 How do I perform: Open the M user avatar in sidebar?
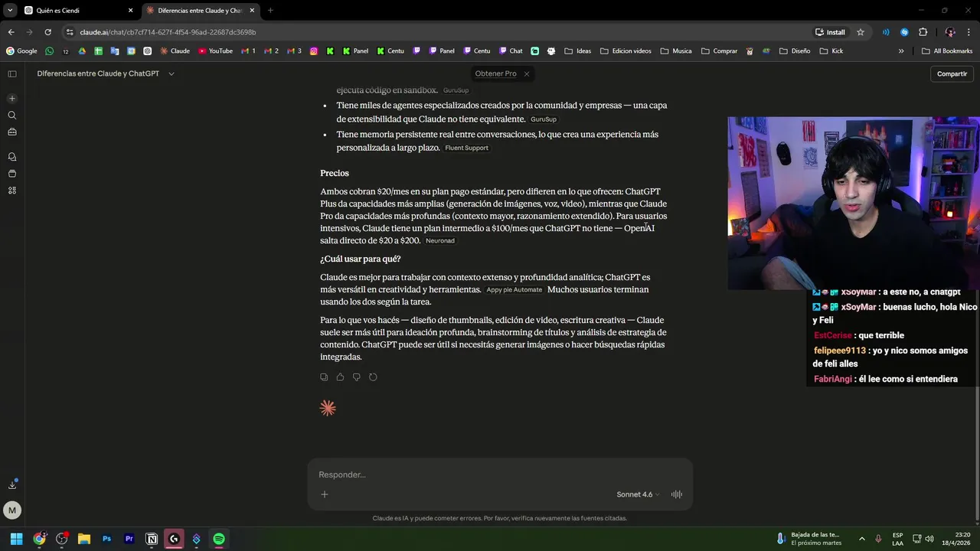(x=11, y=510)
